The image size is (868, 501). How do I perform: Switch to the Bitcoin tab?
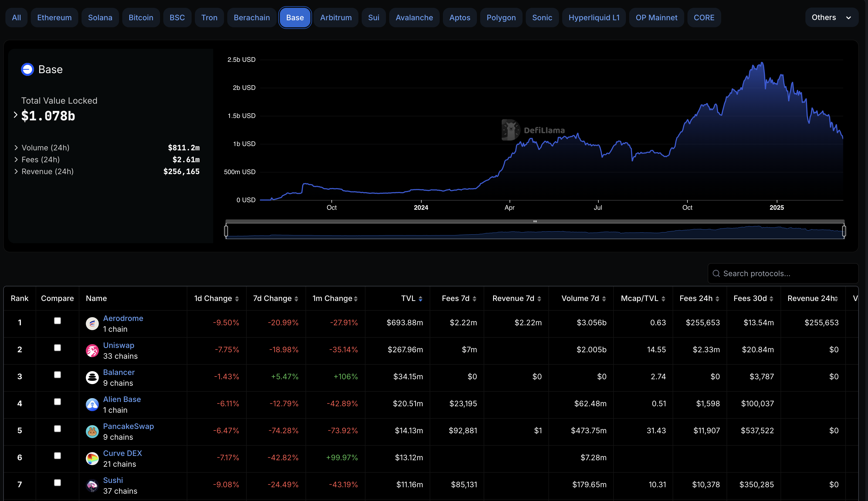point(141,18)
